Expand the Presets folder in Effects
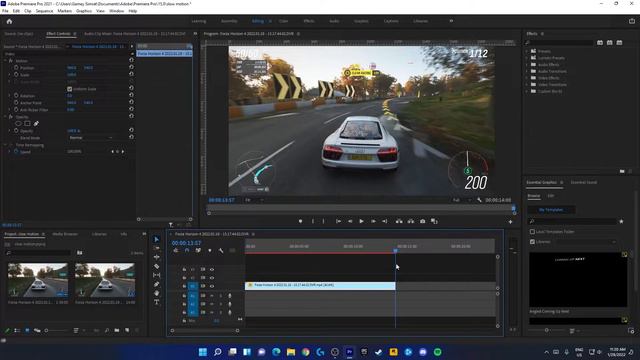 pyautogui.click(x=527, y=51)
